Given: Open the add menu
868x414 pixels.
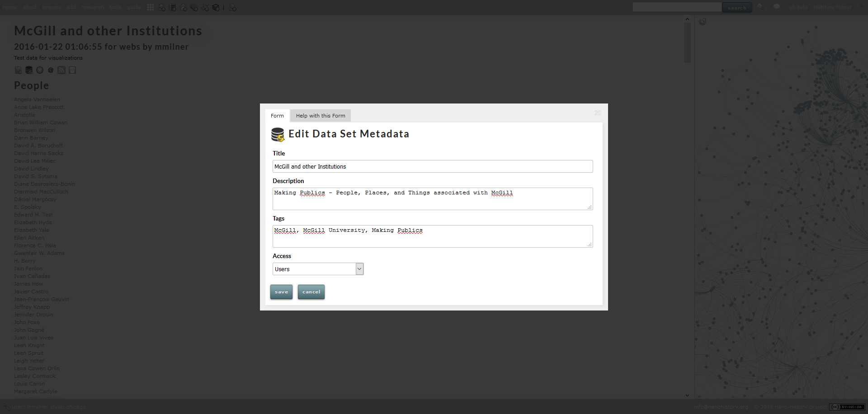Looking at the screenshot, I should coord(71,7).
